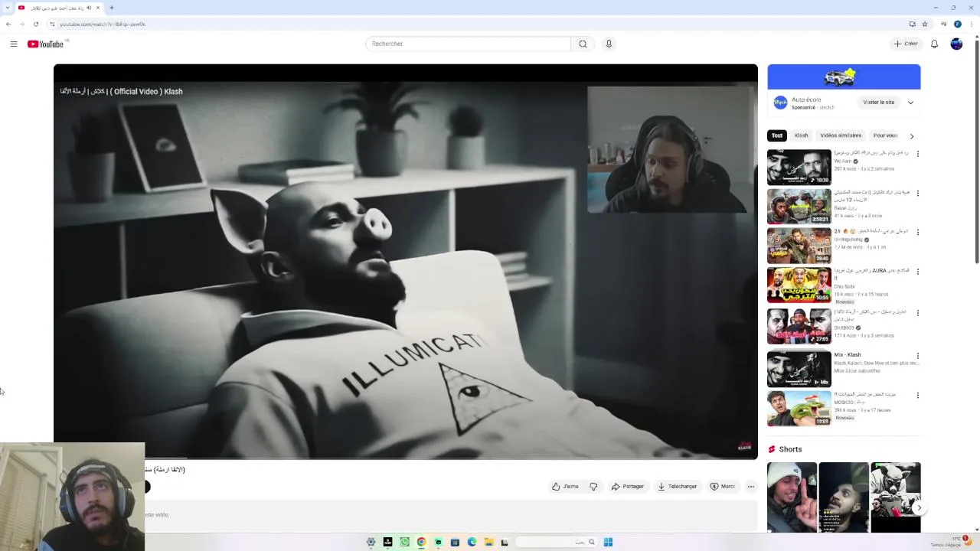
Task: Bookmark this page with star icon
Action: (925, 24)
